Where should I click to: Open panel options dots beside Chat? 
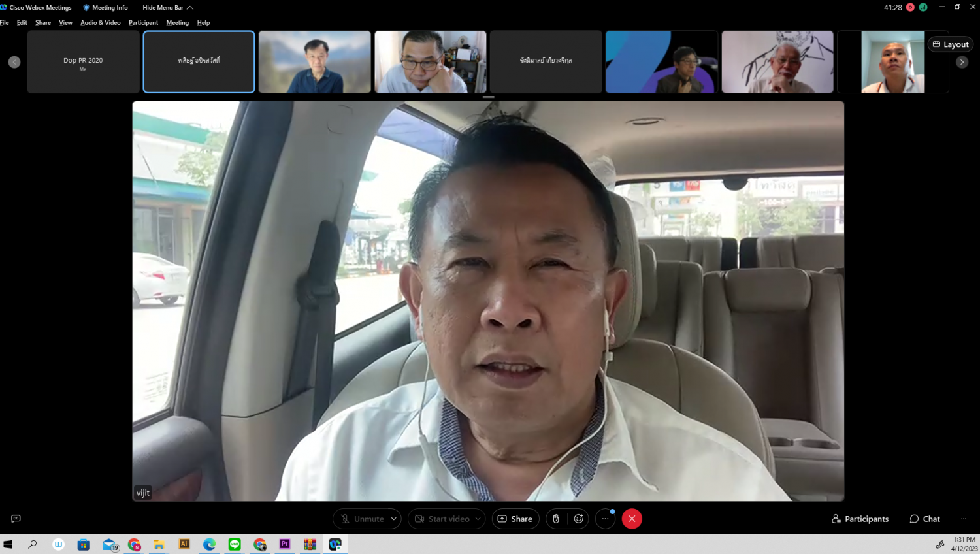point(964,519)
